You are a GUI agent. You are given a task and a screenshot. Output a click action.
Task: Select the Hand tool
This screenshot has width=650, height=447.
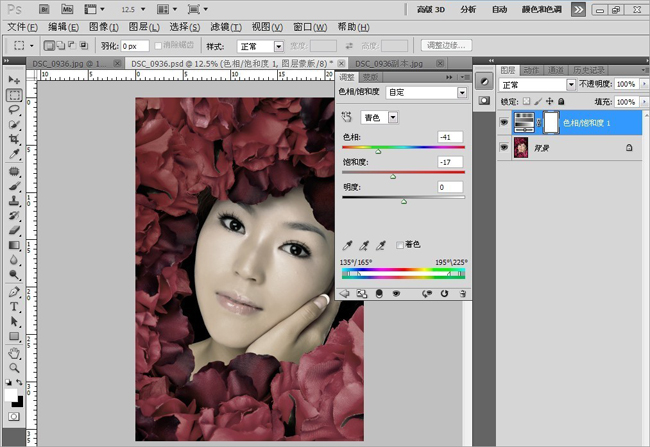coord(14,353)
